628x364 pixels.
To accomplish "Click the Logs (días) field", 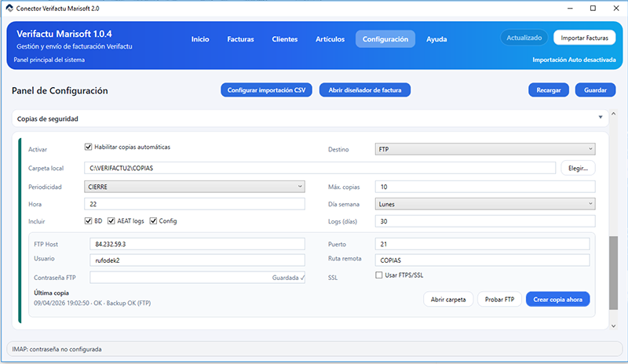I will 485,221.
